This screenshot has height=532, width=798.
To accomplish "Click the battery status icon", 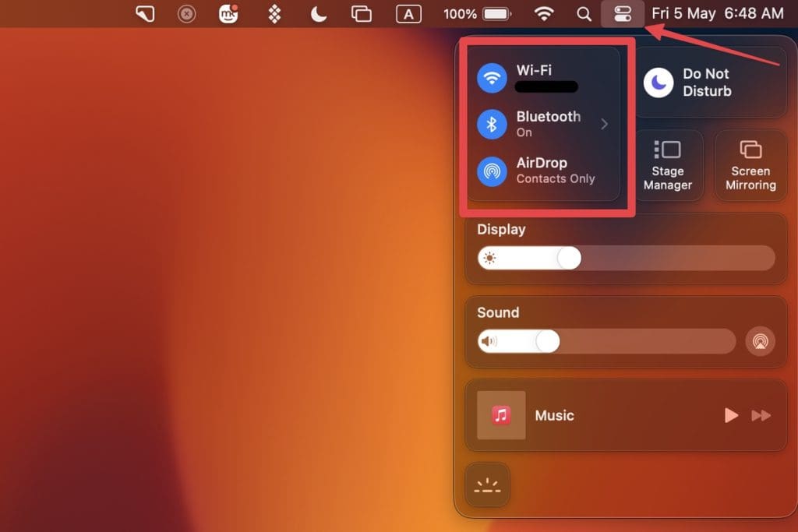I will (x=496, y=13).
